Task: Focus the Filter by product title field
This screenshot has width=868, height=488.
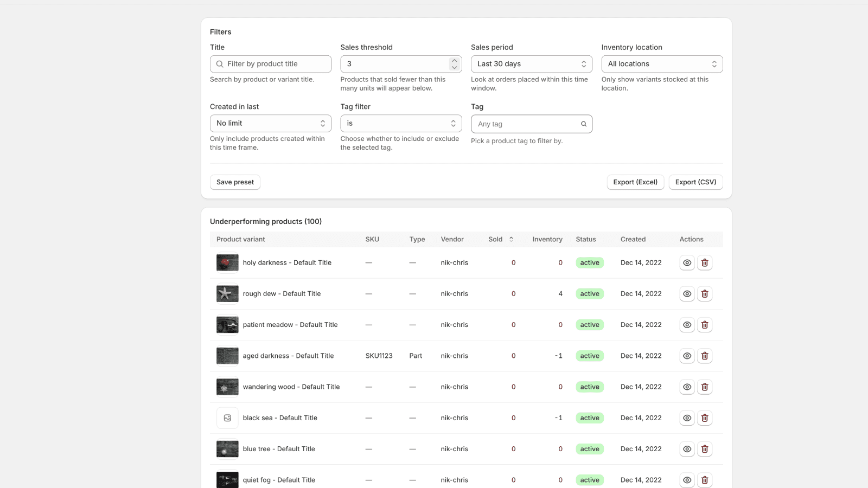Action: coord(271,64)
